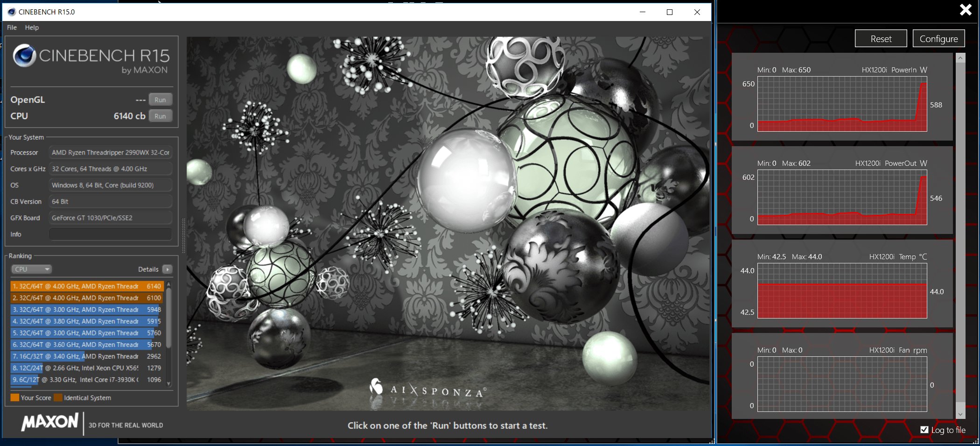980x446 pixels.
Task: Close the monitor panel with the X
Action: pyautogui.click(x=966, y=9)
